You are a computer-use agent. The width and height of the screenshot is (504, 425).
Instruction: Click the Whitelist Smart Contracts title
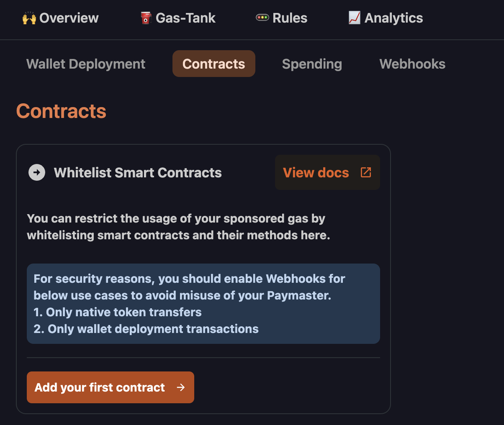pos(138,173)
